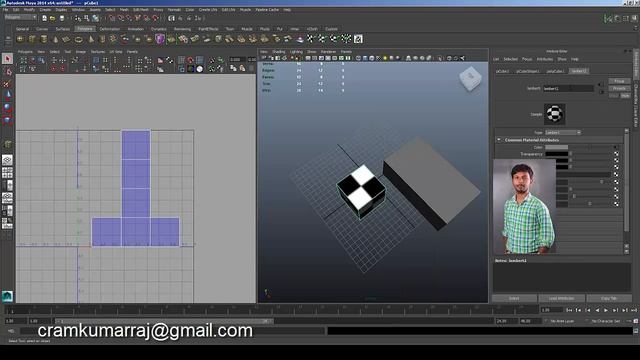
Task: Open the Edit Mesh menu
Action: click(141, 9)
